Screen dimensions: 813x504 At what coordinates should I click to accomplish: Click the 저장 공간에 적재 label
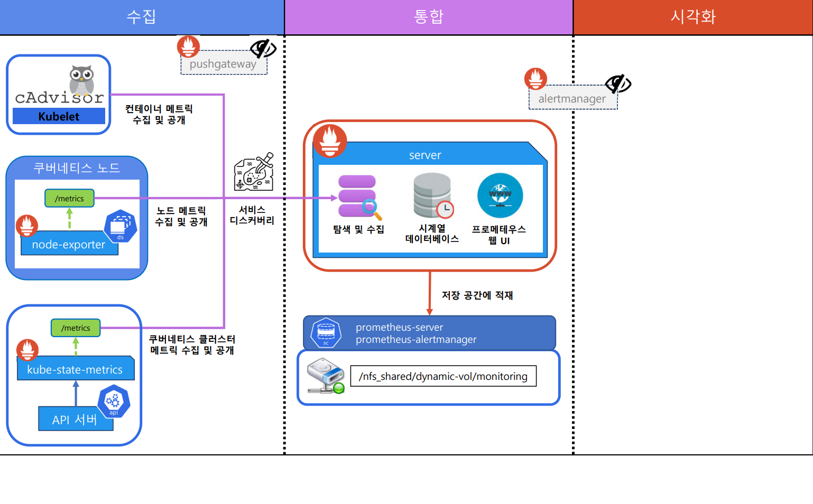coord(477,295)
